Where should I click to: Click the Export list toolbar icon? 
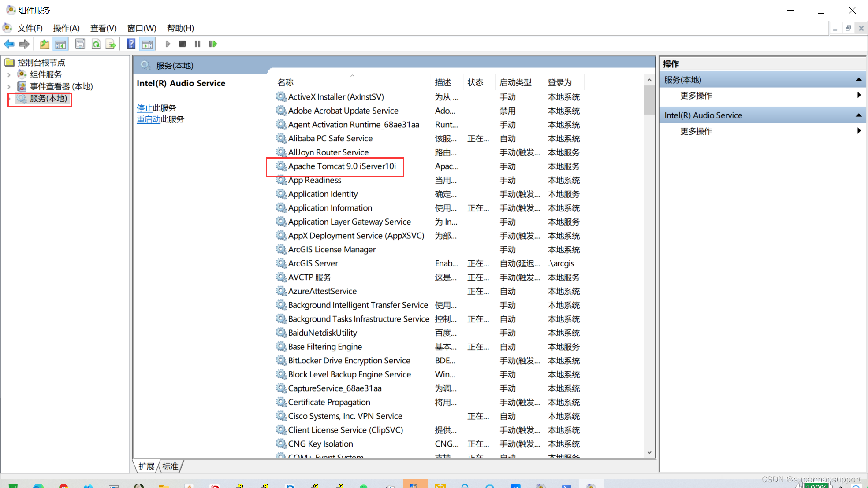pos(111,44)
